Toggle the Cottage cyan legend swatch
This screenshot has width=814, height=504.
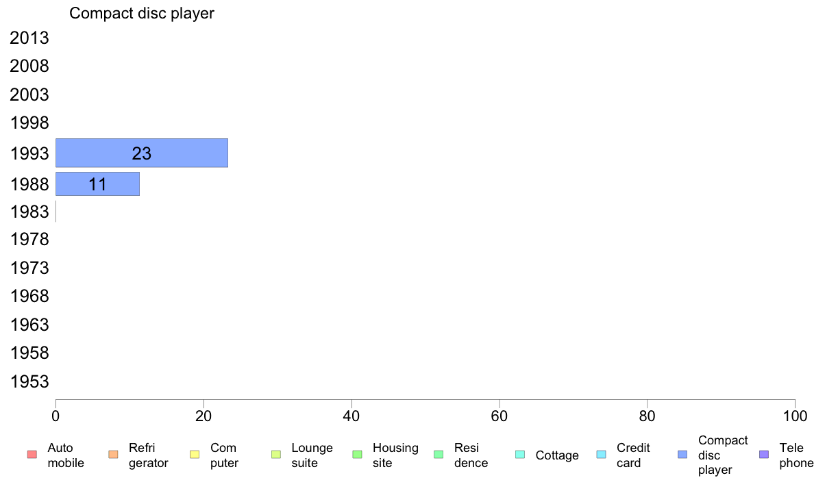click(520, 455)
